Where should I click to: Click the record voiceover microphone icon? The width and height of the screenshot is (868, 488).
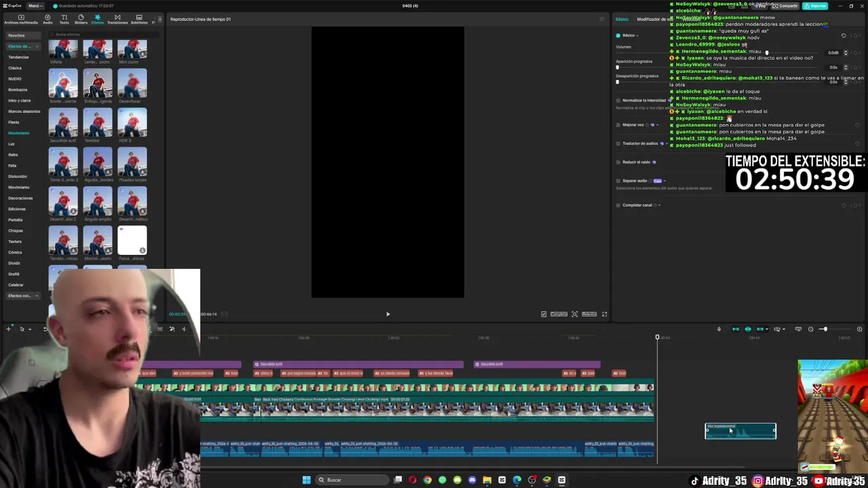719,329
